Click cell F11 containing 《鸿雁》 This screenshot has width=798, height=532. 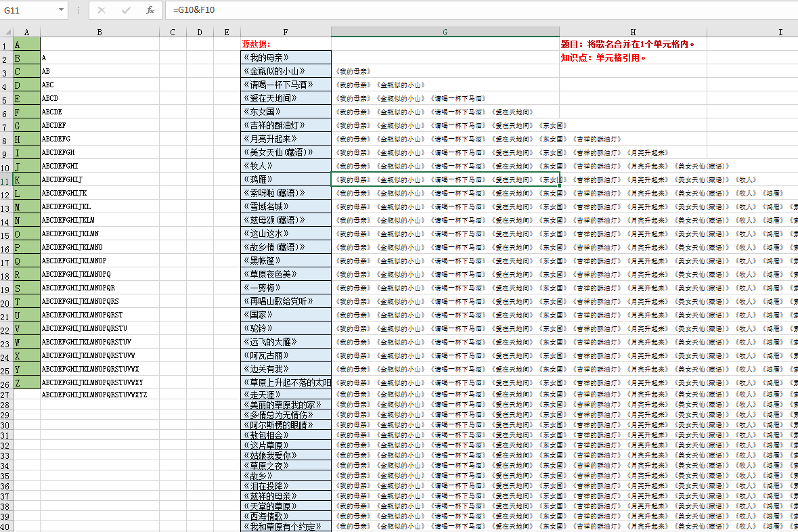click(286, 179)
